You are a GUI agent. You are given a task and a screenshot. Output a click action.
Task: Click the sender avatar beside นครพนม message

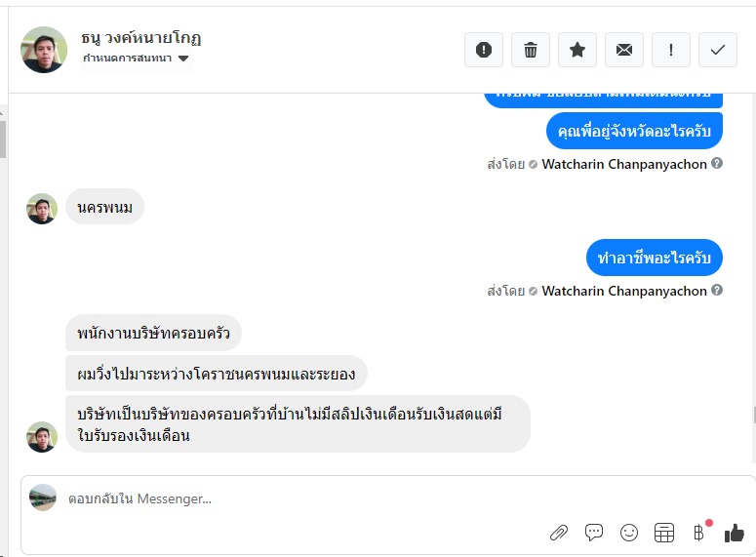click(x=42, y=208)
